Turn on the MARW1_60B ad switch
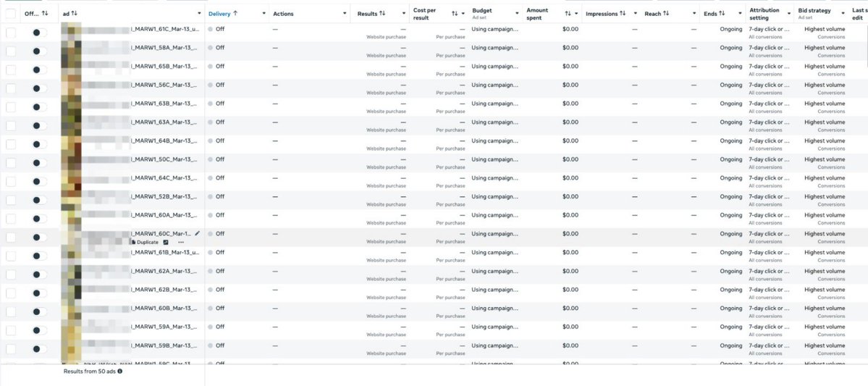The image size is (868, 386). click(39, 312)
